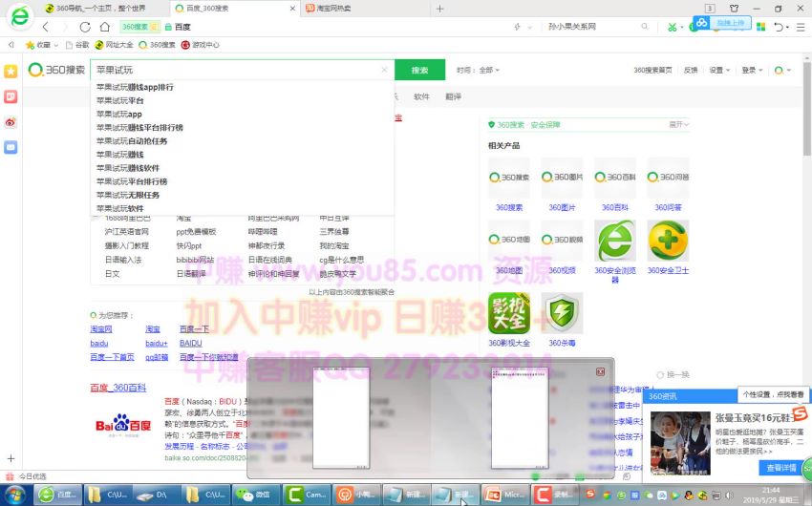Open the 反馈 link

(x=691, y=70)
